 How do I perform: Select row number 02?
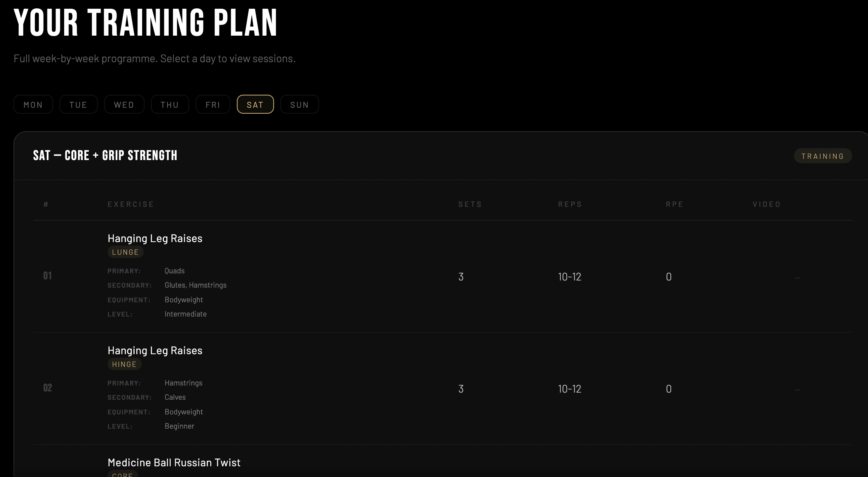click(48, 388)
